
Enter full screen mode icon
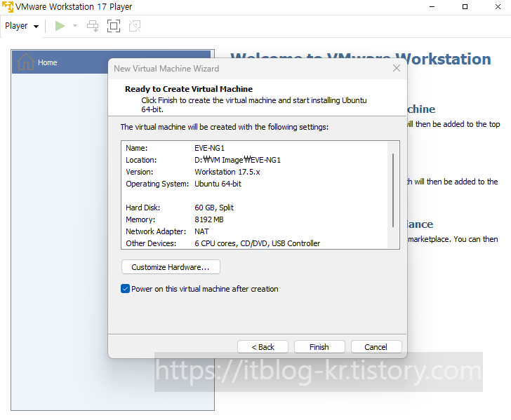click(x=114, y=26)
